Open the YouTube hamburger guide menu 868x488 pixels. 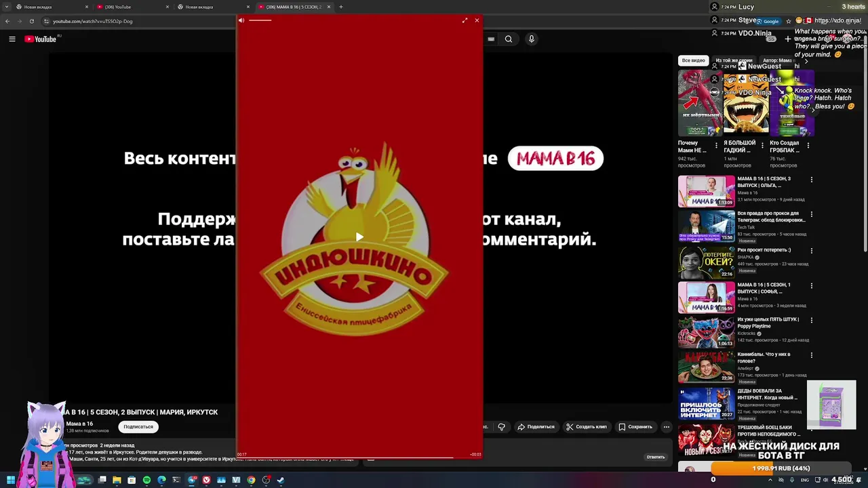[x=12, y=39]
